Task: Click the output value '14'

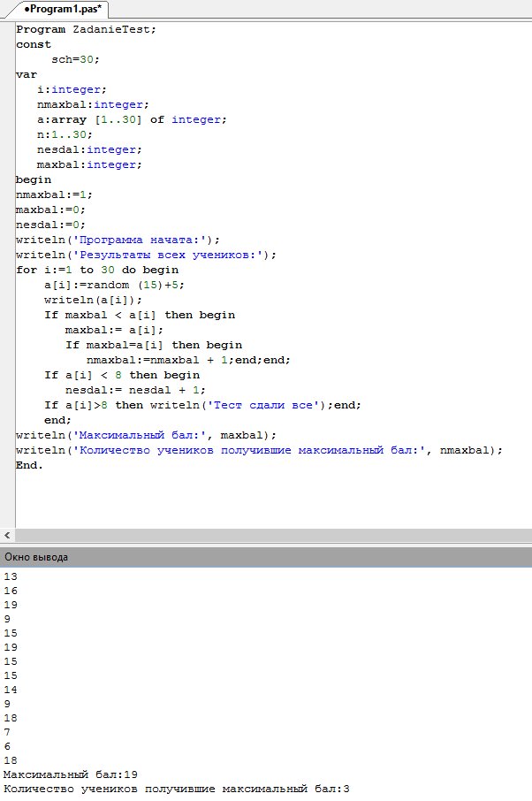Action: [x=11, y=690]
